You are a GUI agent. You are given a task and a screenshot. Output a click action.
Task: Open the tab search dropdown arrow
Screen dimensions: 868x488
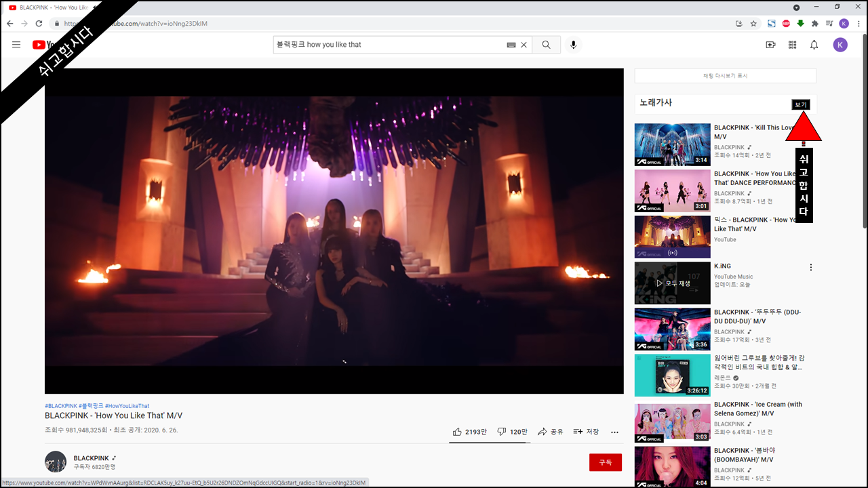796,7
